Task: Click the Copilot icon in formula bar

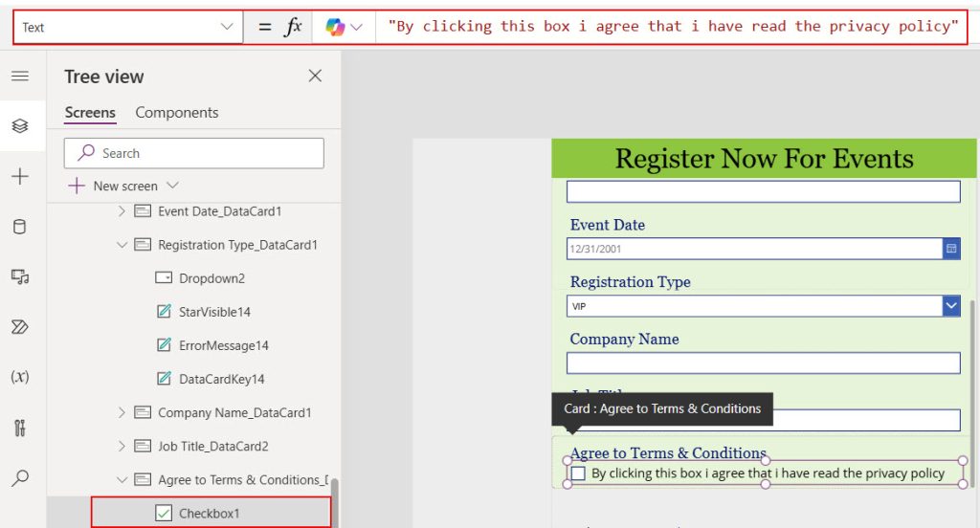Action: (x=335, y=27)
